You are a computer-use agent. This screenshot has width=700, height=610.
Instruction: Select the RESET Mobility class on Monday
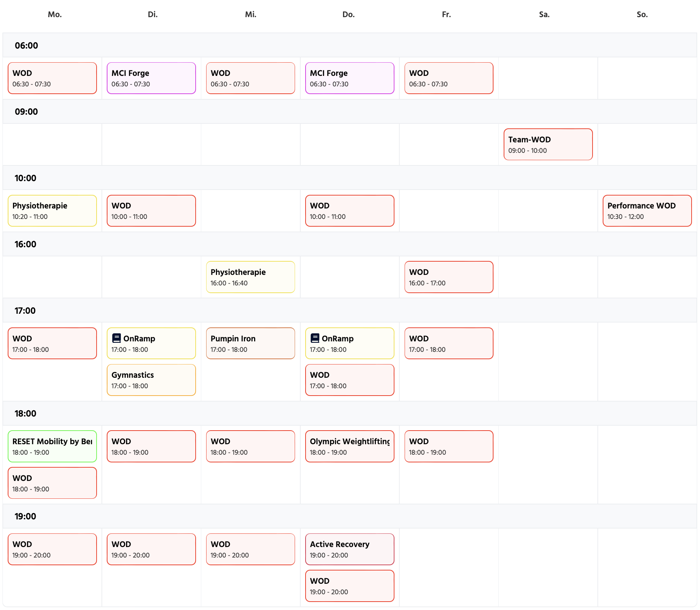click(52, 446)
